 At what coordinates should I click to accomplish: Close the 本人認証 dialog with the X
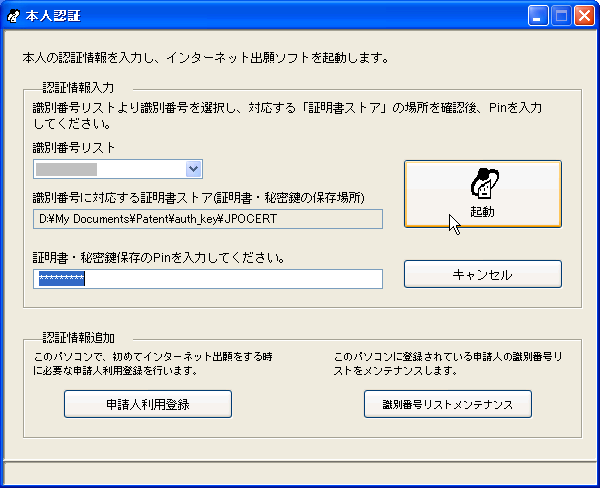click(583, 16)
